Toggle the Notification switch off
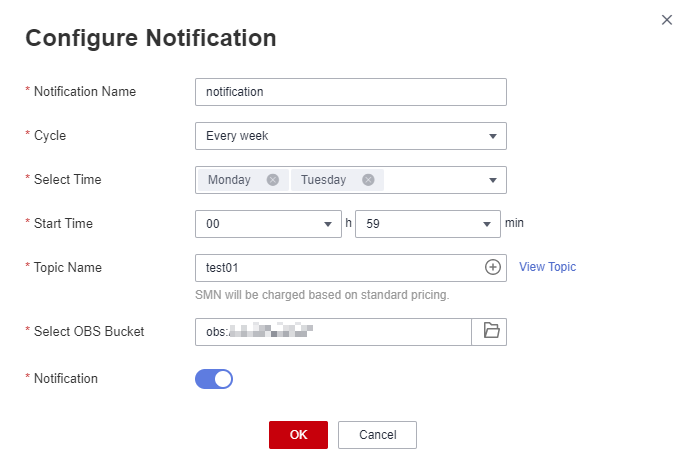This screenshot has width=689, height=472. [214, 379]
